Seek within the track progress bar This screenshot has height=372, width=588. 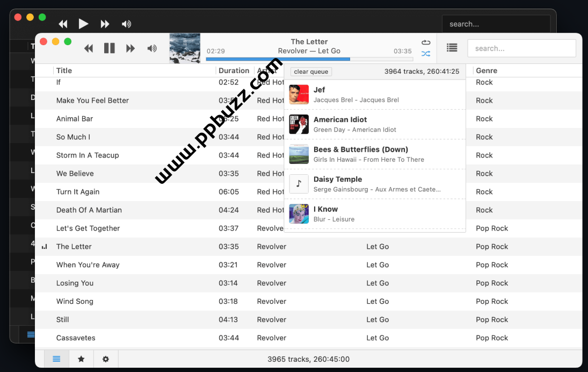[309, 59]
